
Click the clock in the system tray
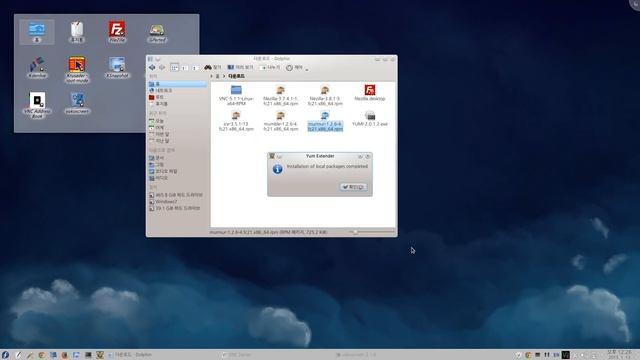[619, 354]
